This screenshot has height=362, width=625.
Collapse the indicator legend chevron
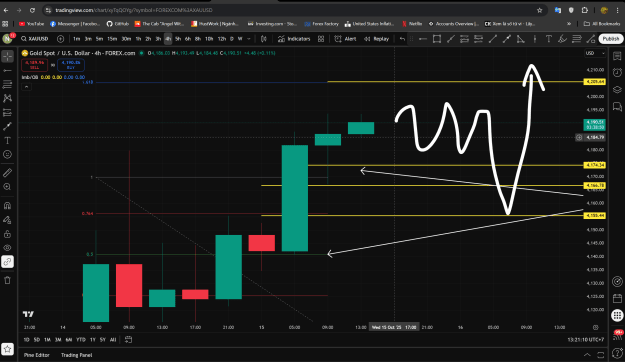click(x=26, y=87)
